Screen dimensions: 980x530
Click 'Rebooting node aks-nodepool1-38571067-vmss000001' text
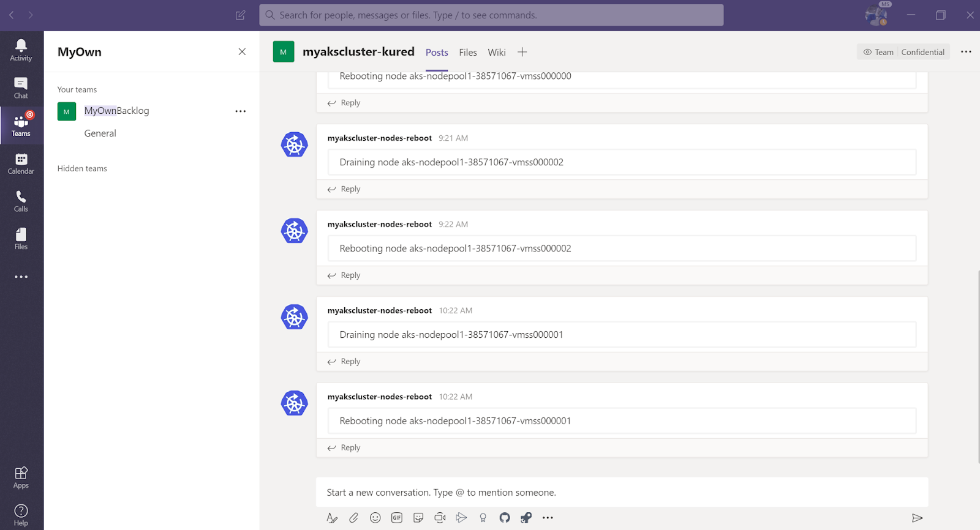click(455, 421)
